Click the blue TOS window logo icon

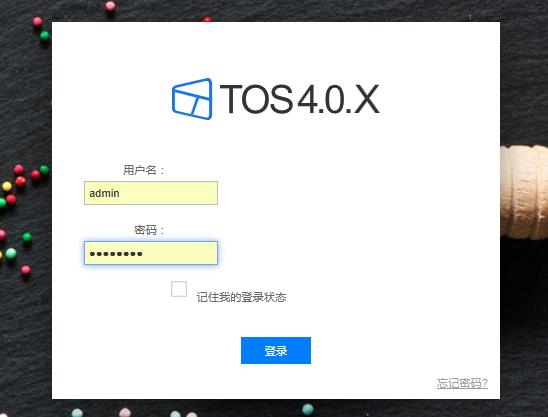192,99
